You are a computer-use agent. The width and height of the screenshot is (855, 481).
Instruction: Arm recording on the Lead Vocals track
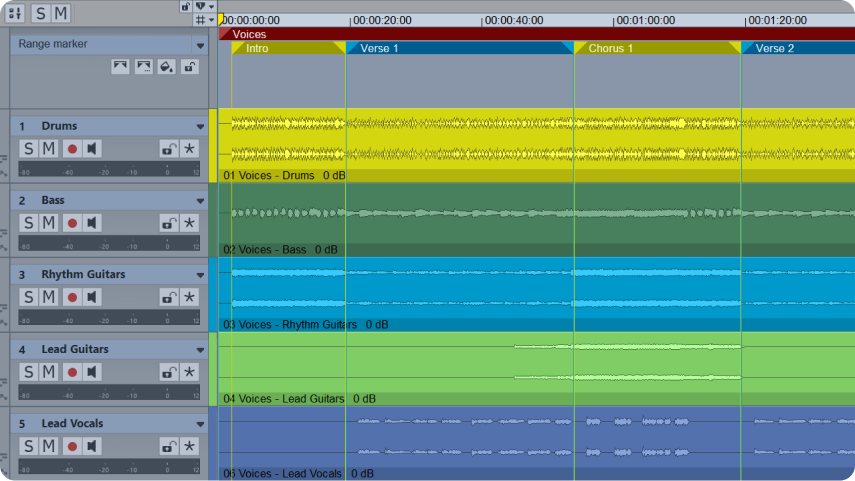[x=72, y=446]
